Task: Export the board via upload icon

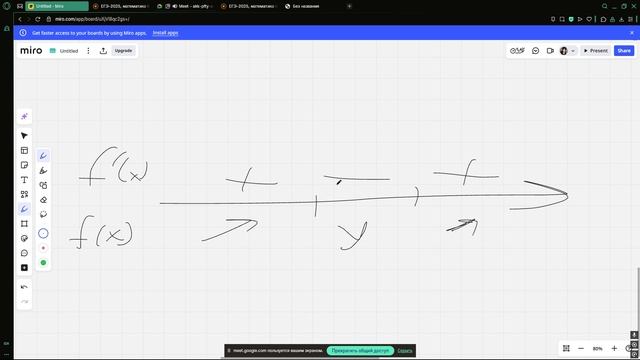Action: coord(103,51)
